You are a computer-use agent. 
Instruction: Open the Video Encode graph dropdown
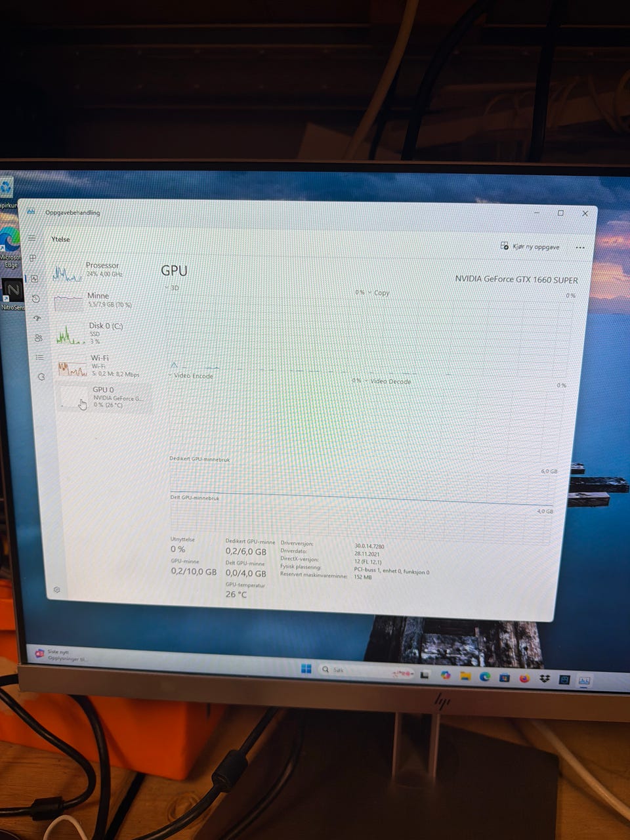click(x=191, y=376)
